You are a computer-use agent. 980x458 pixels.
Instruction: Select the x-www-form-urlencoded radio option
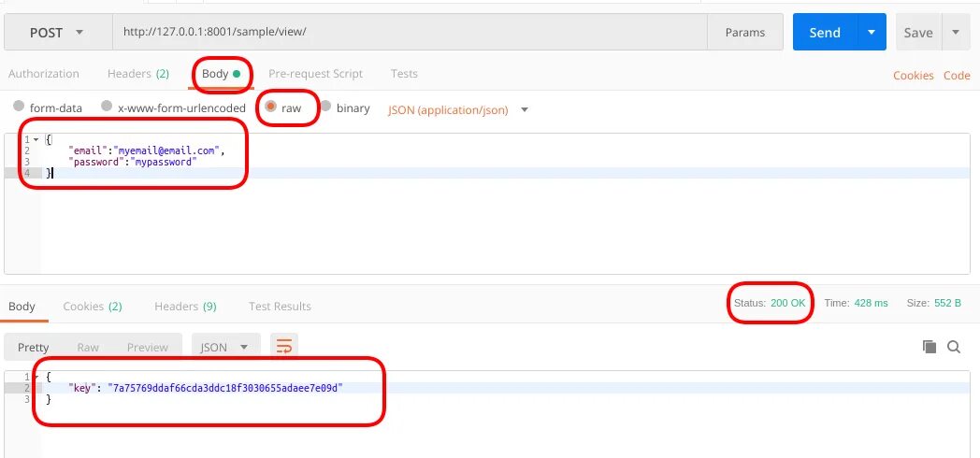coord(107,107)
